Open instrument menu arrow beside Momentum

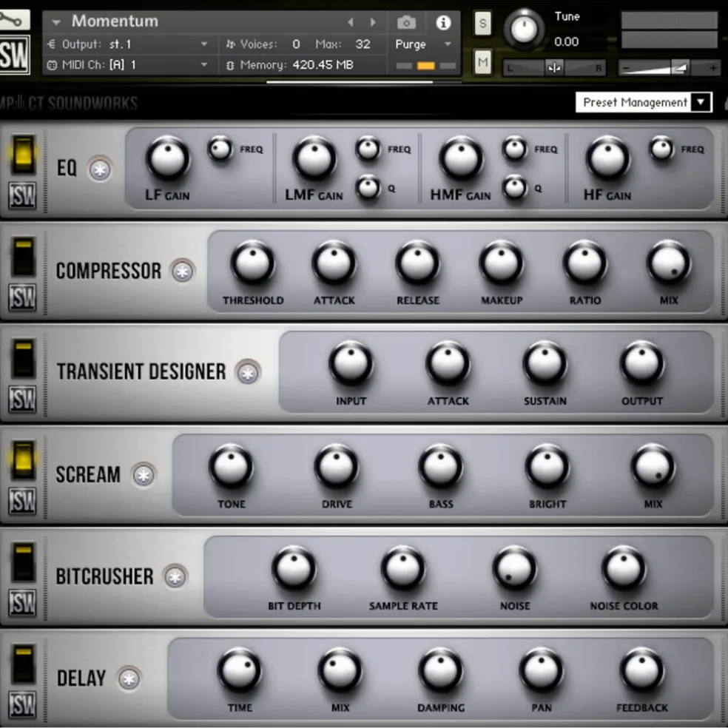[56, 22]
